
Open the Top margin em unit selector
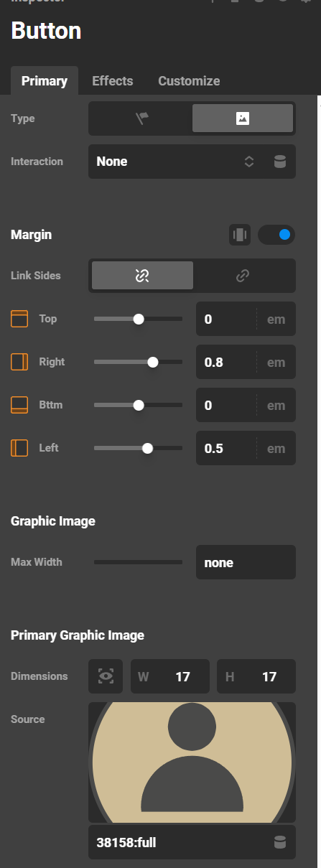[x=276, y=319]
